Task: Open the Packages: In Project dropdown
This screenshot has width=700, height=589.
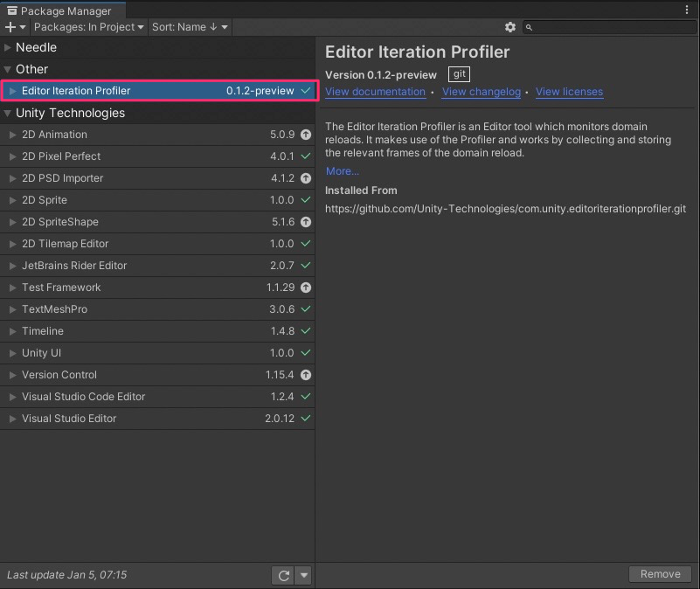Action: click(88, 27)
